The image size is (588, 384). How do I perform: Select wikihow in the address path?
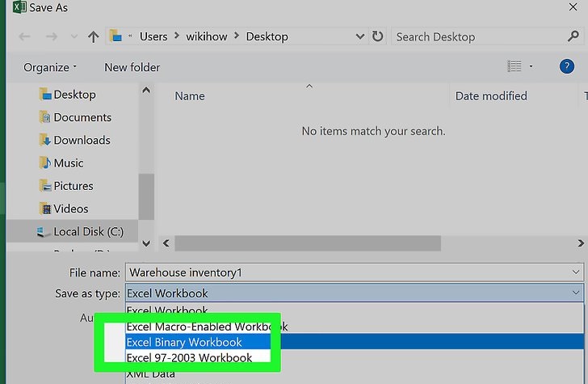[207, 37]
